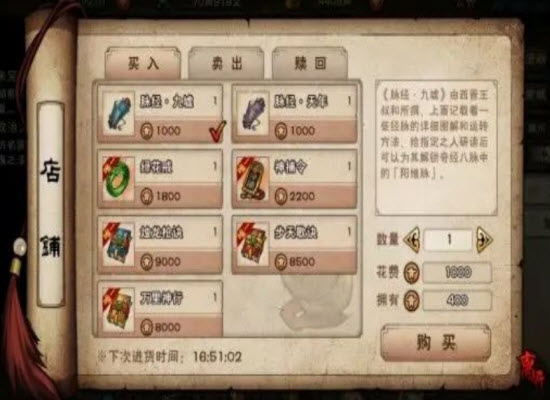Open the 赎回 tab
550x400 pixels.
(310, 63)
